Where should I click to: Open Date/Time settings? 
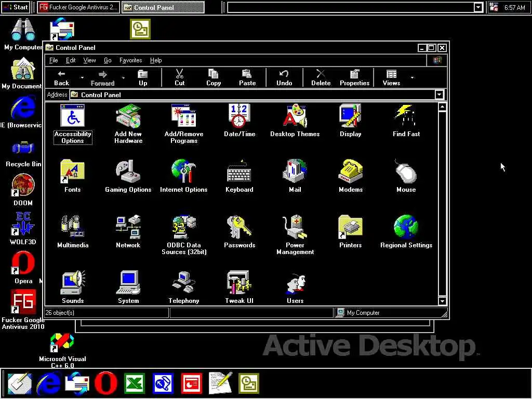point(240,121)
